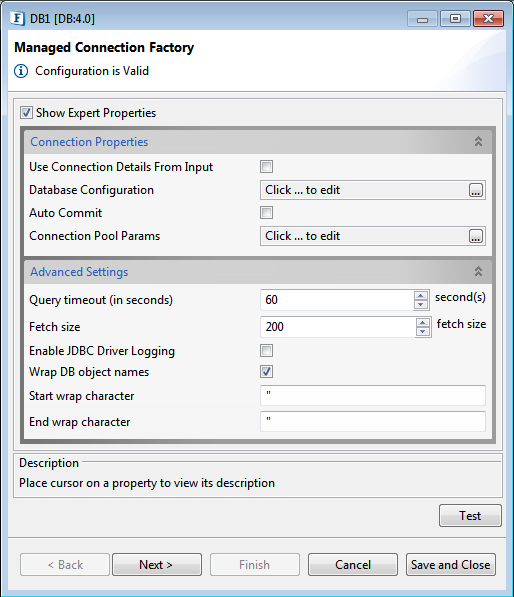Decrease Fetch size with down arrow
Image resolution: width=514 pixels, height=597 pixels.
pyautogui.click(x=422, y=331)
